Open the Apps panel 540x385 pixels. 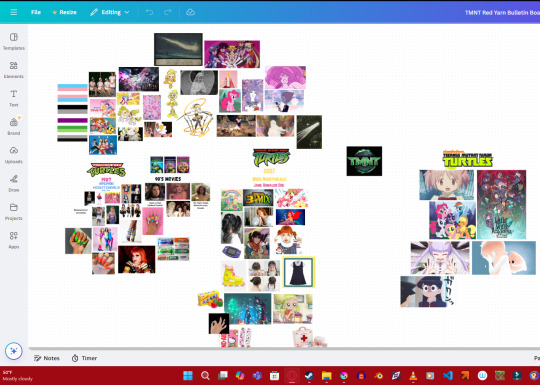pyautogui.click(x=14, y=240)
